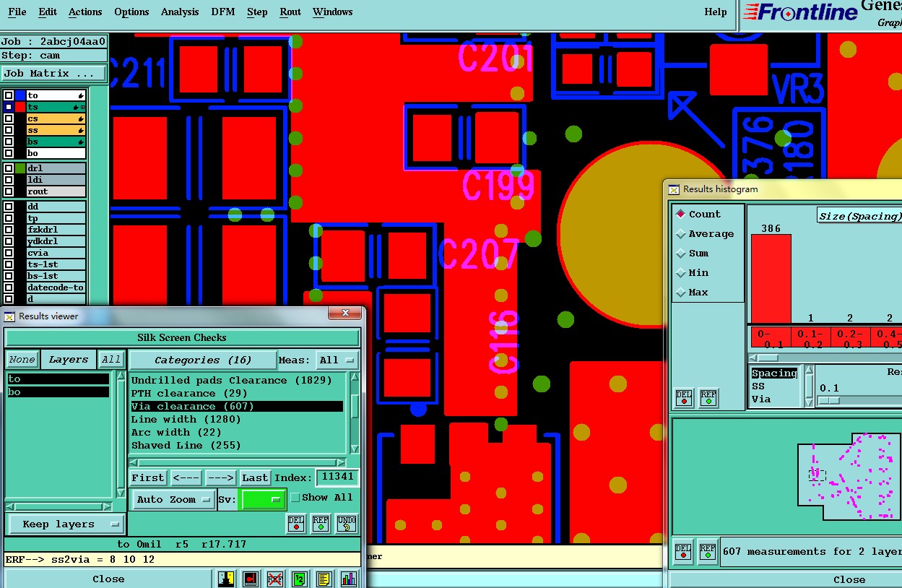
Task: Click Spacing list scroll-down arrow in histogram
Action: click(809, 402)
